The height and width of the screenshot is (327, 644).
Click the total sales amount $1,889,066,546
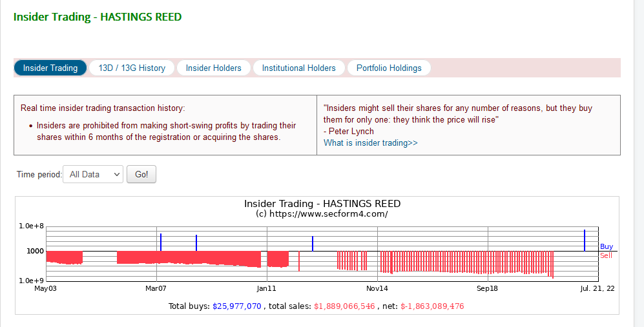coord(344,306)
